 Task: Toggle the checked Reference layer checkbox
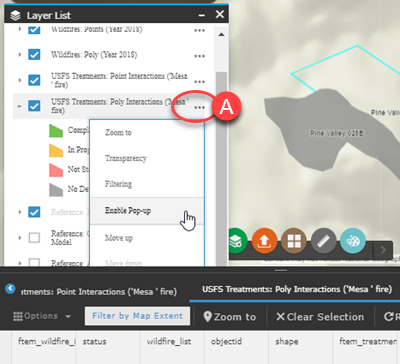coord(34,212)
